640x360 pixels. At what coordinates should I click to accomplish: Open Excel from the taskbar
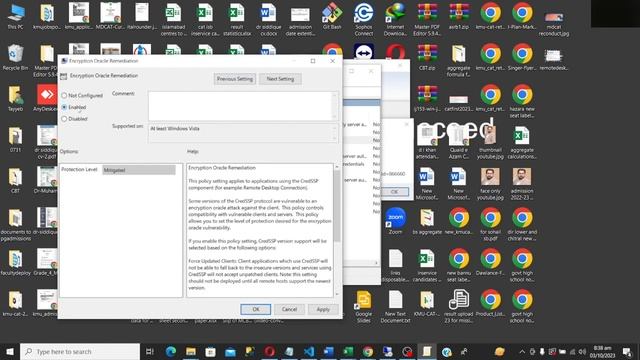tap(348, 351)
